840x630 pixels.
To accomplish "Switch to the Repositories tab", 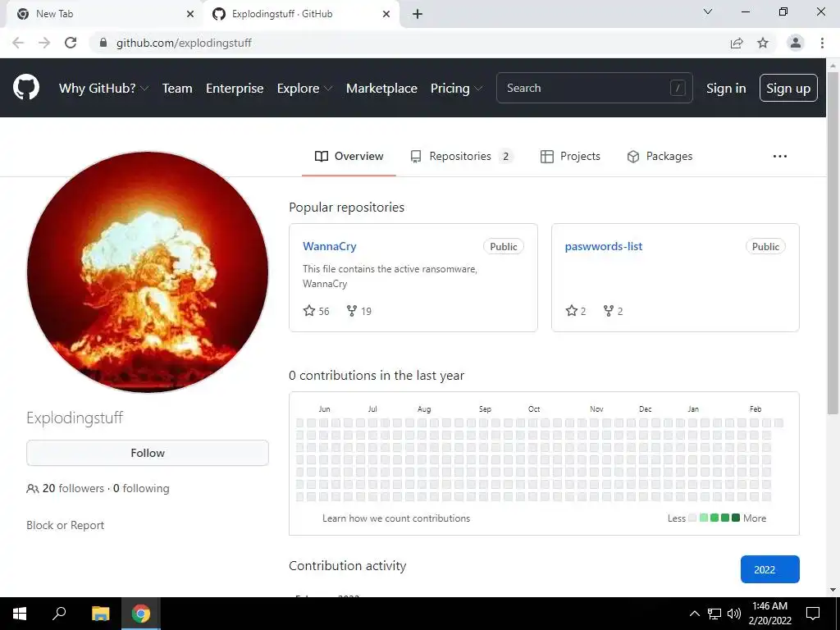I will 461,157.
